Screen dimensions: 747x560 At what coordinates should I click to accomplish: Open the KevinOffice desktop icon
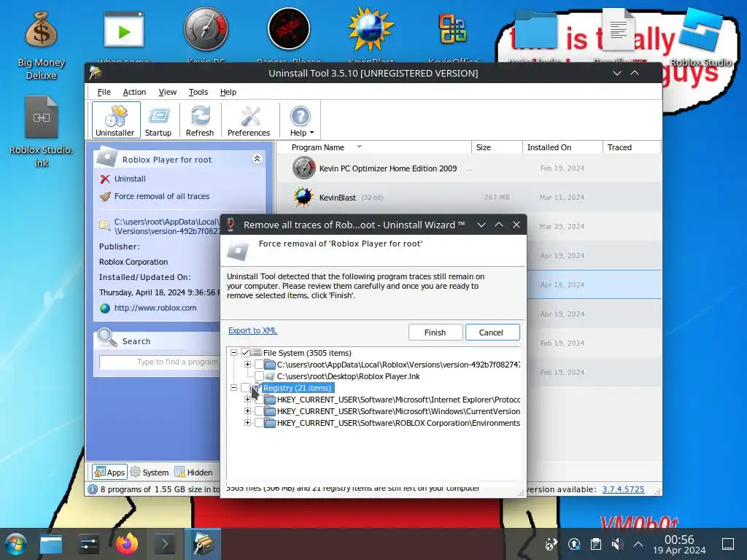pos(452,29)
